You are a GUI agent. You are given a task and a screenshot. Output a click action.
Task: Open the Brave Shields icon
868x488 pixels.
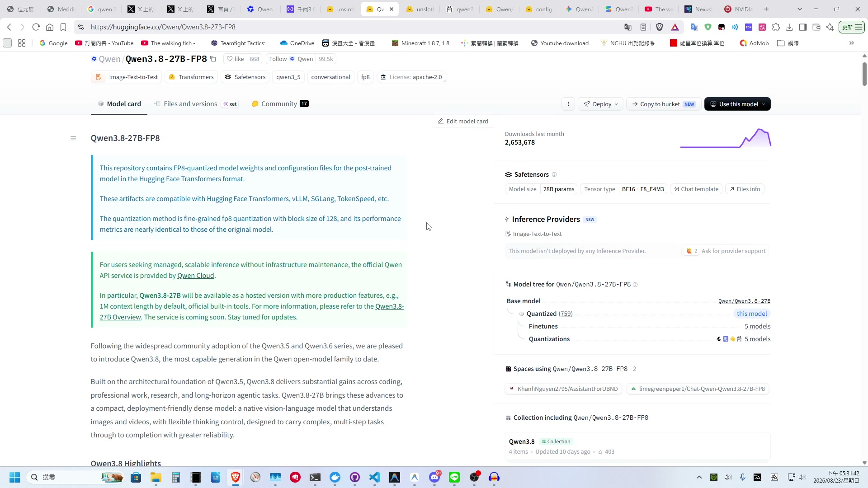[x=660, y=27]
